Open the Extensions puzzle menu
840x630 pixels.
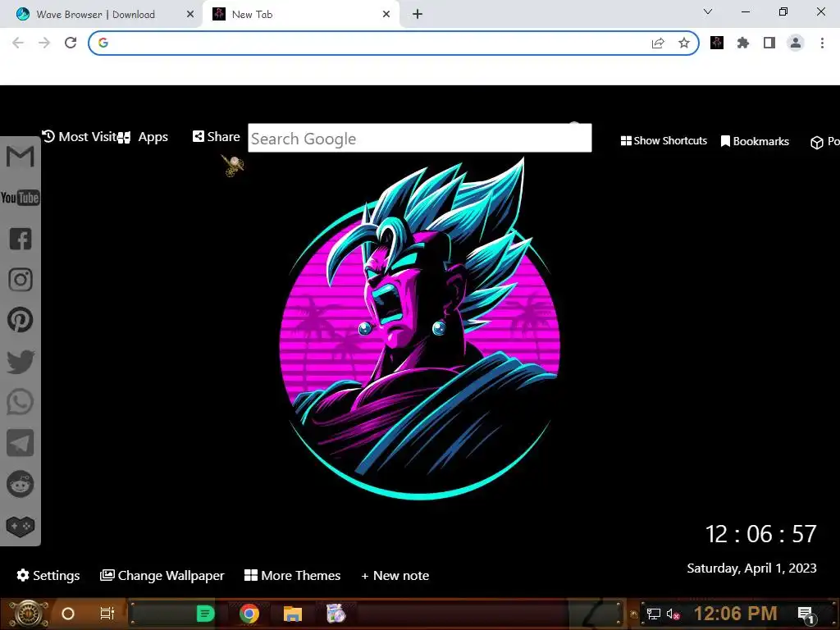point(743,43)
